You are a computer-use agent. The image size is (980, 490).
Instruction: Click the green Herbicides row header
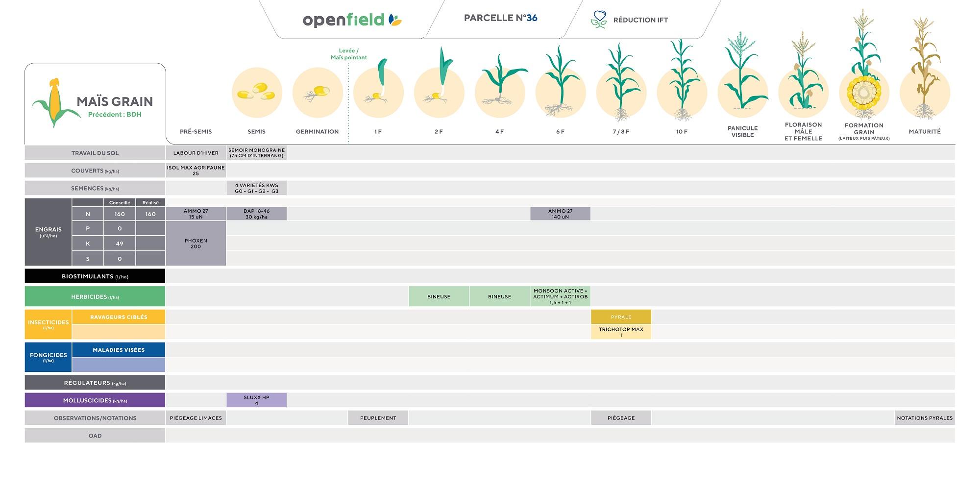(95, 296)
